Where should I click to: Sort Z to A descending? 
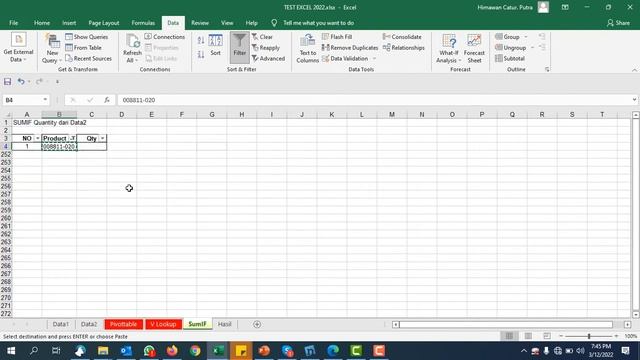[201, 54]
